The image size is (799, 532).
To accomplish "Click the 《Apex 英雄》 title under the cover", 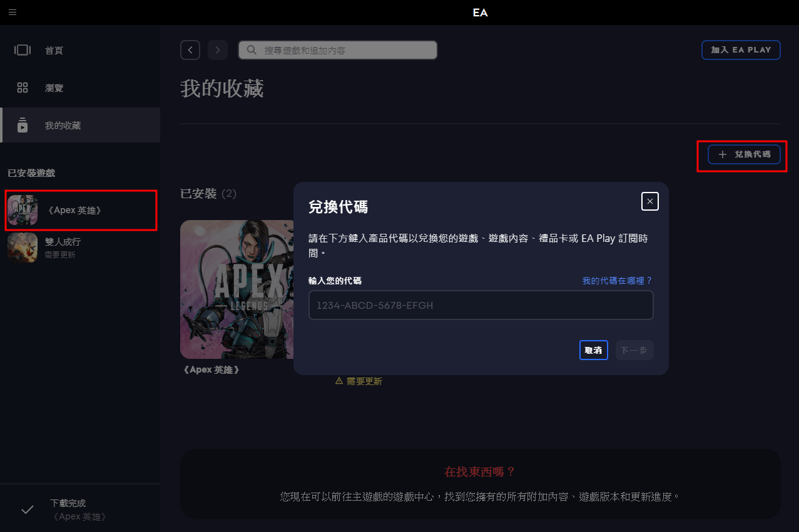I will click(x=211, y=369).
